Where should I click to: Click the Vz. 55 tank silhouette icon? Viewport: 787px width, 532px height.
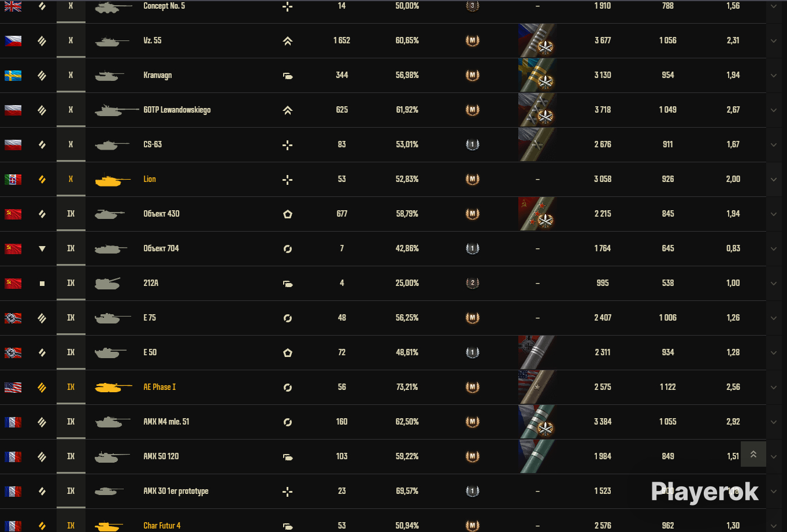click(x=112, y=41)
